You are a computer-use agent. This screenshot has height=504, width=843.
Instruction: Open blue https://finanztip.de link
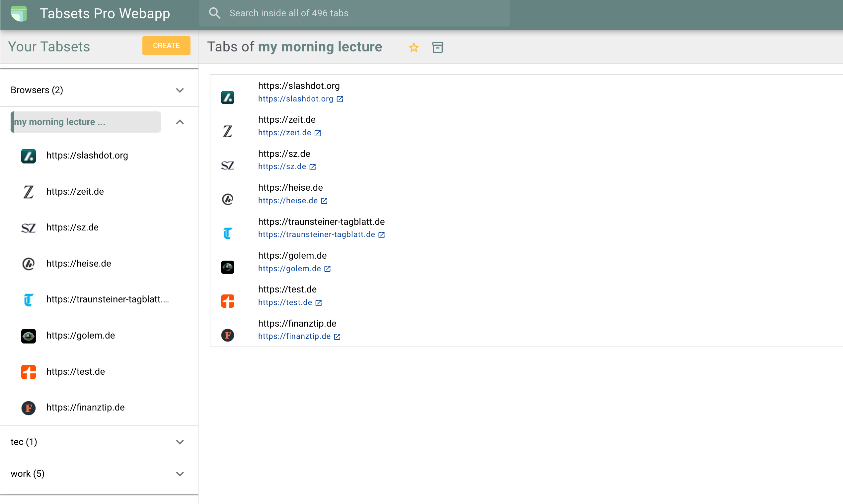[x=294, y=336]
